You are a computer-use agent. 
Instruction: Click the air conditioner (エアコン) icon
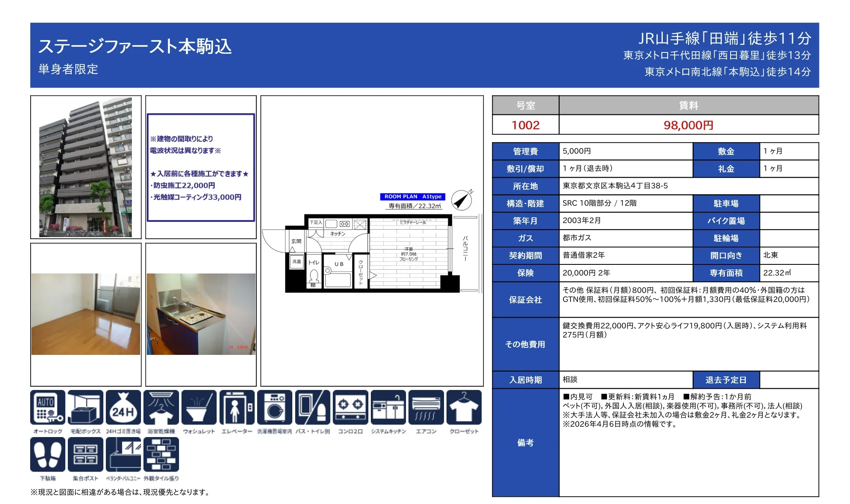click(x=426, y=407)
